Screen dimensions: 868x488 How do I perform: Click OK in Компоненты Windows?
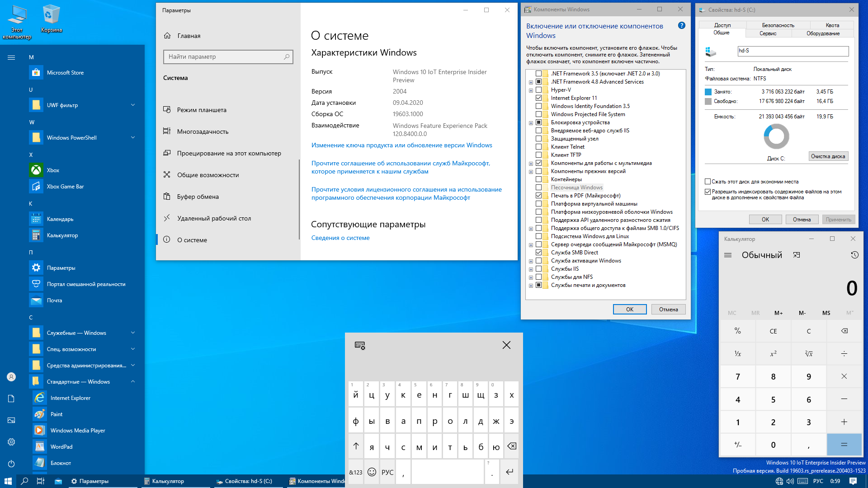click(x=630, y=310)
